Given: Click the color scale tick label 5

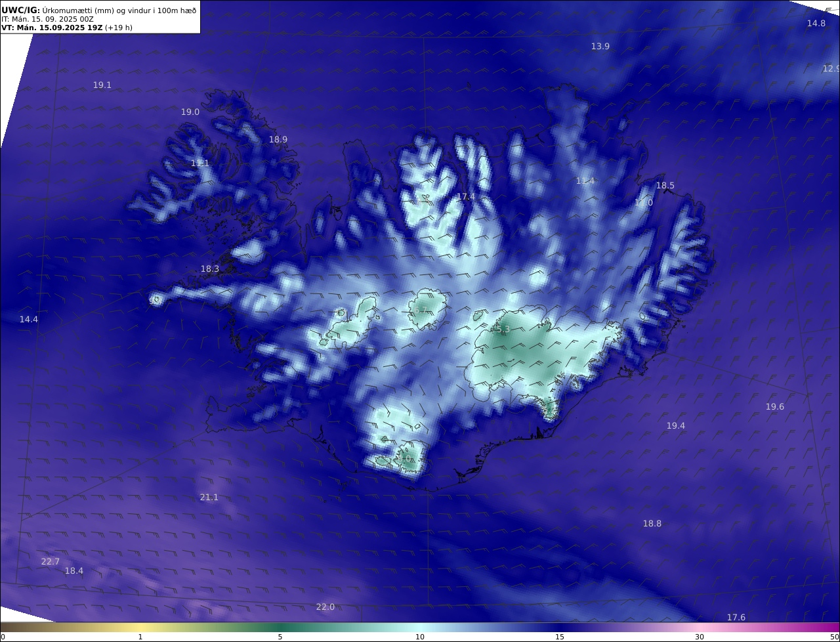Looking at the screenshot, I should [280, 637].
